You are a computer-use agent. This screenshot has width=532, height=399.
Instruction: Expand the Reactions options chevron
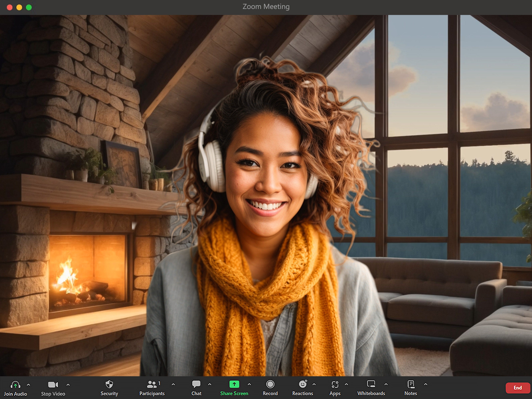[x=314, y=385]
